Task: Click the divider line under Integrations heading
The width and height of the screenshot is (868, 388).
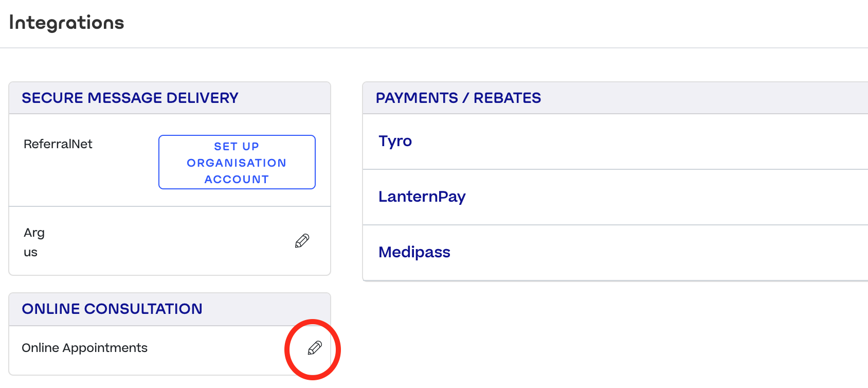Action: pyautogui.click(x=434, y=48)
